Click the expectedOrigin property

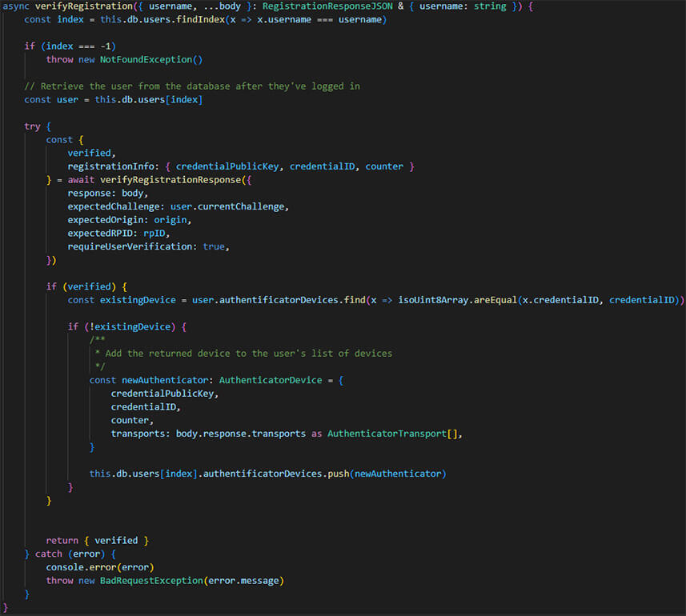click(106, 219)
